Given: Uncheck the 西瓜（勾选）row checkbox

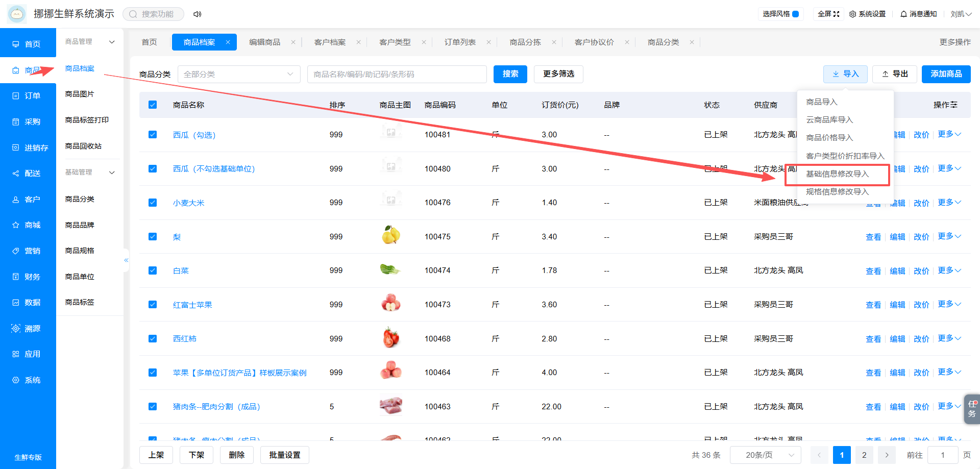Looking at the screenshot, I should [x=153, y=135].
